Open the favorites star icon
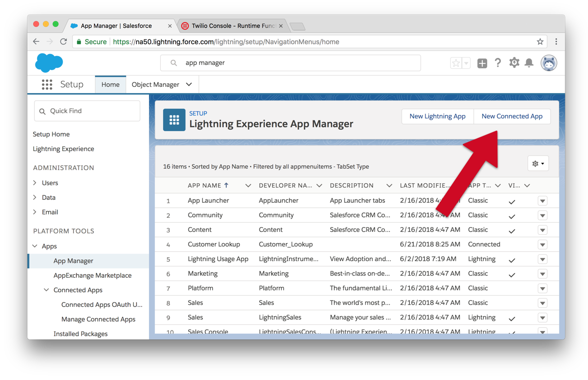588x380 pixels. (456, 63)
